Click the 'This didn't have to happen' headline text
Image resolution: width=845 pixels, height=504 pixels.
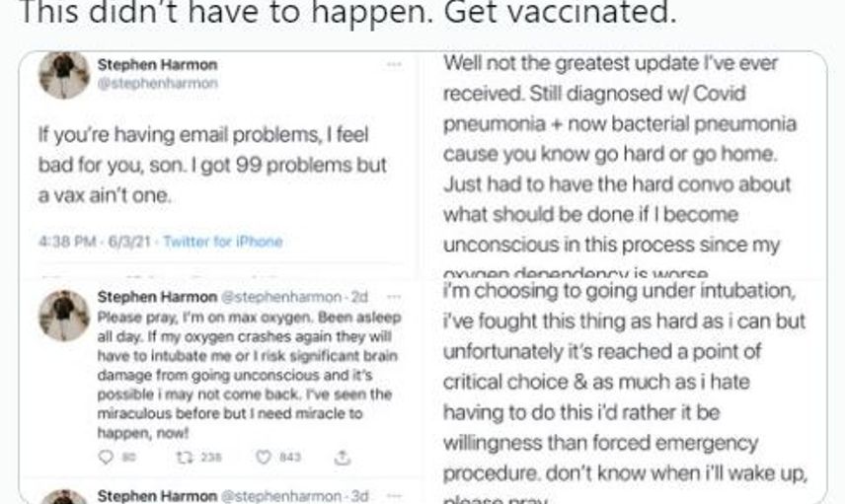347,12
